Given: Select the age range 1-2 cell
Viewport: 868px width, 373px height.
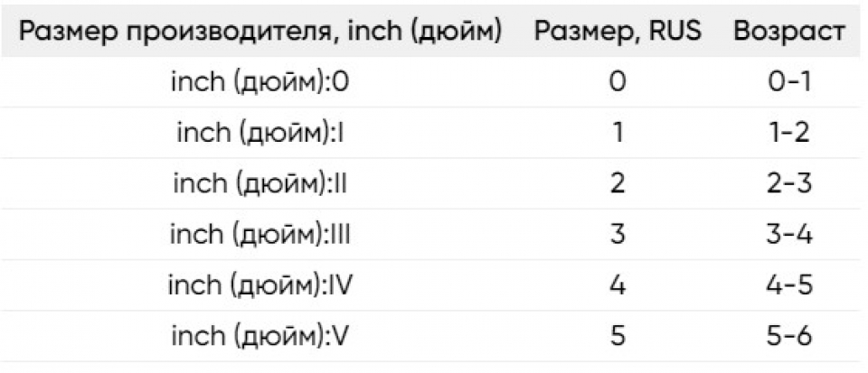Looking at the screenshot, I should click(x=790, y=133).
